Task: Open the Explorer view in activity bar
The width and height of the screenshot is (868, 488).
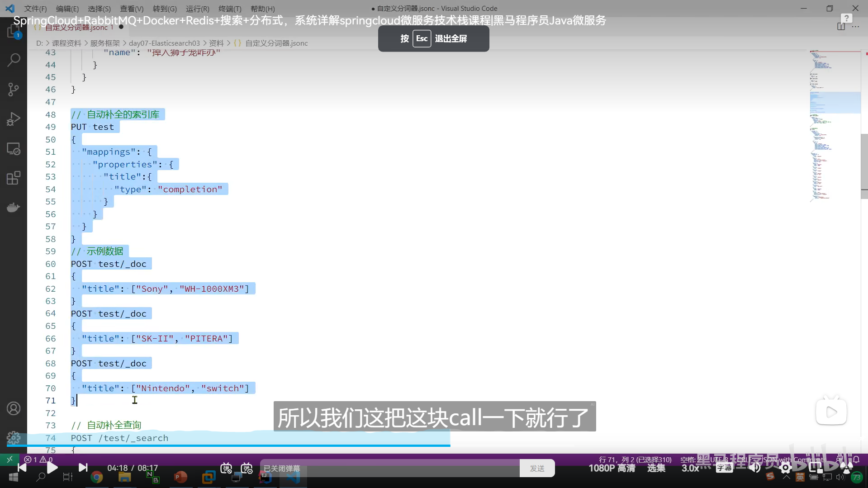Action: 14,32
